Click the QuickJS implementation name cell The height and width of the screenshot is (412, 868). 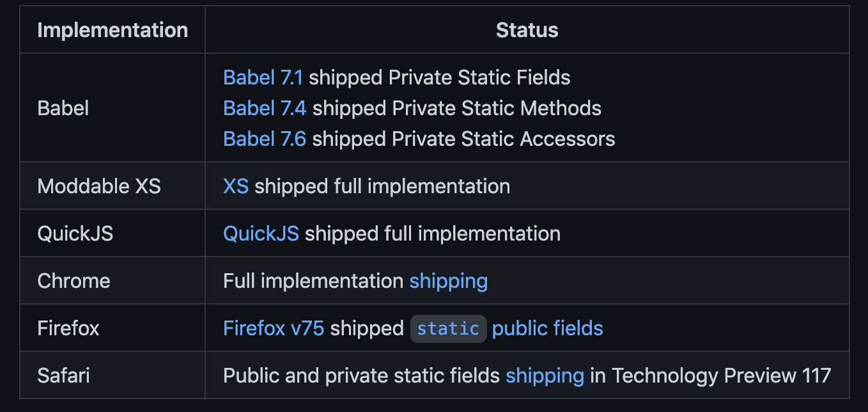pyautogui.click(x=75, y=234)
